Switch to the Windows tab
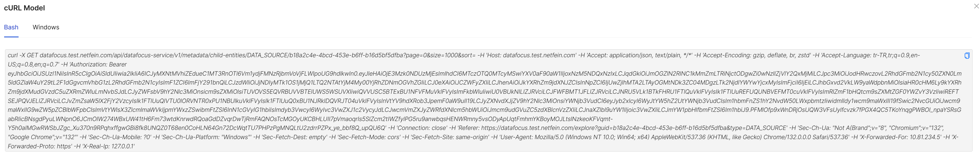Image resolution: width=980 pixels, height=159 pixels. click(x=46, y=28)
